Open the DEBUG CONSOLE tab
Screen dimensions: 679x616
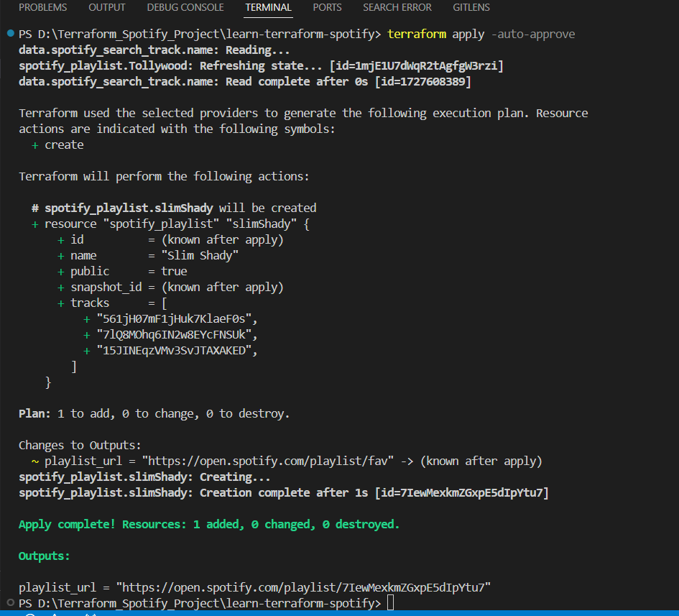[185, 7]
